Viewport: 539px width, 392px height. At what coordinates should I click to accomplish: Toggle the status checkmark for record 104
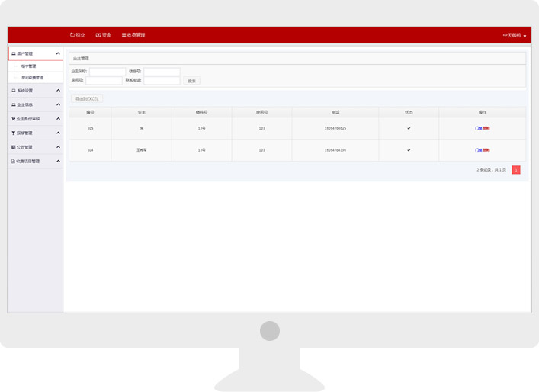[x=409, y=150]
